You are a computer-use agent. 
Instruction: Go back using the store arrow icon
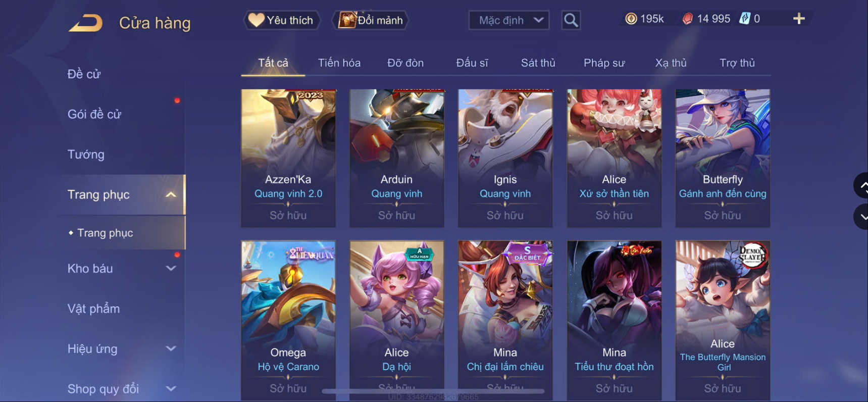pos(86,23)
